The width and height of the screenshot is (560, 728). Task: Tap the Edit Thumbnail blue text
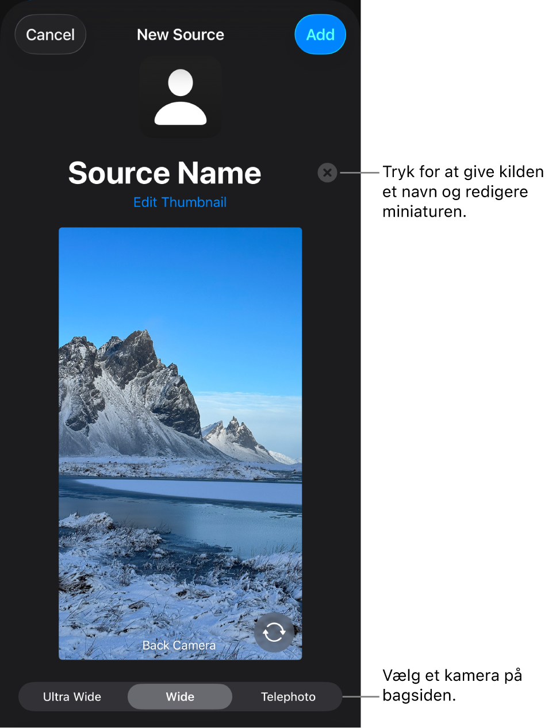[x=179, y=202]
